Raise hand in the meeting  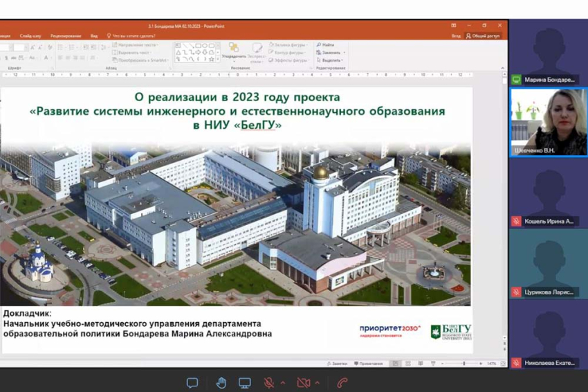[221, 383]
